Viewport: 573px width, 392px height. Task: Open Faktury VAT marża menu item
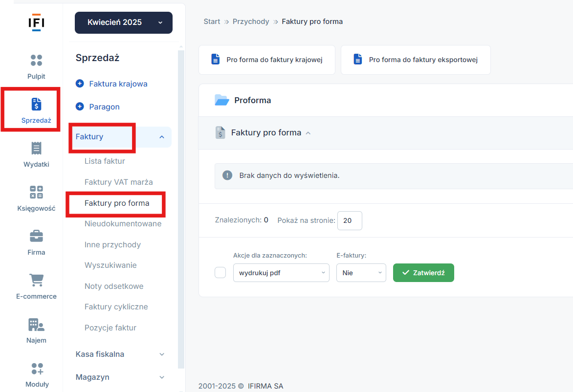(x=118, y=182)
